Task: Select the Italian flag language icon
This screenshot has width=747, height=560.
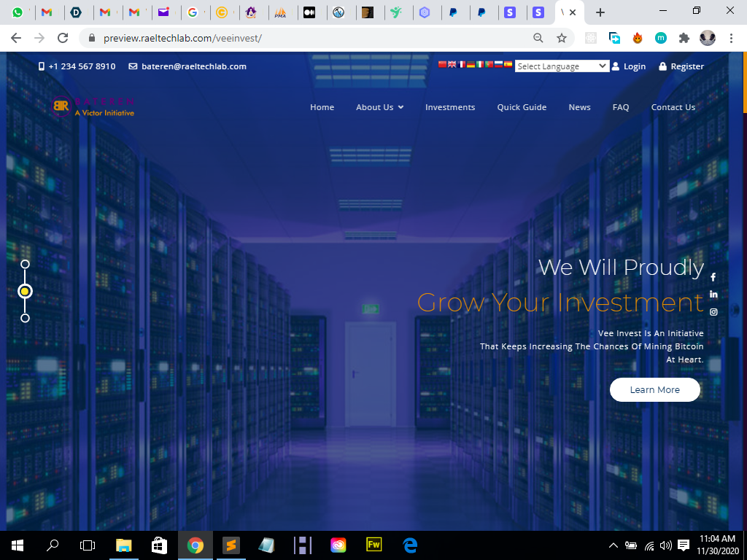Action: [480, 64]
